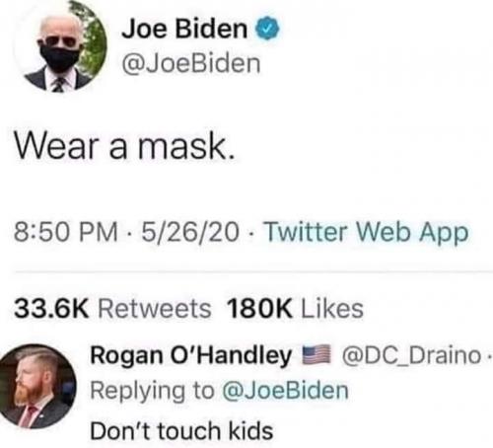Click the word Likes beside 180K

pos(332,309)
